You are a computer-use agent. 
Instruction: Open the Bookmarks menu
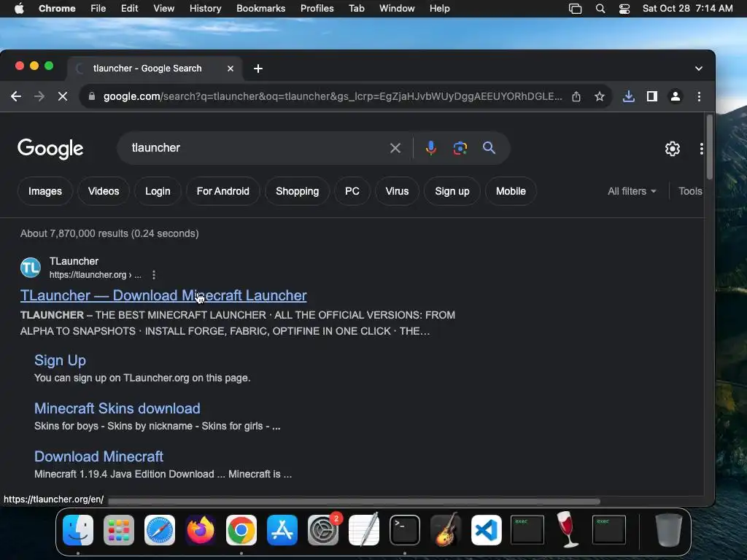(260, 9)
